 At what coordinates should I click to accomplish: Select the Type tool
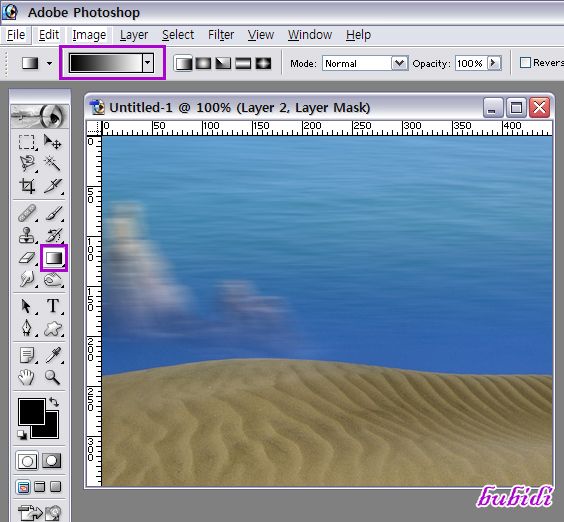tap(53, 306)
